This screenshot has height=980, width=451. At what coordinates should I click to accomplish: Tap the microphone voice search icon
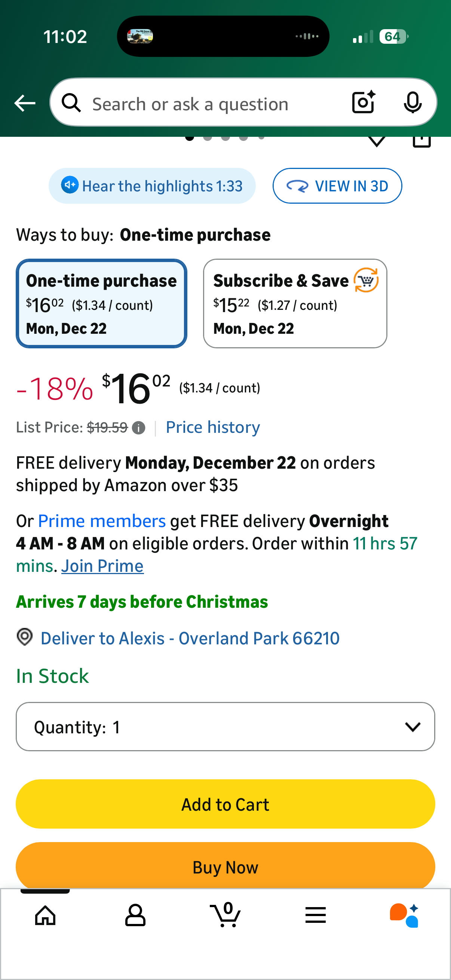point(412,102)
